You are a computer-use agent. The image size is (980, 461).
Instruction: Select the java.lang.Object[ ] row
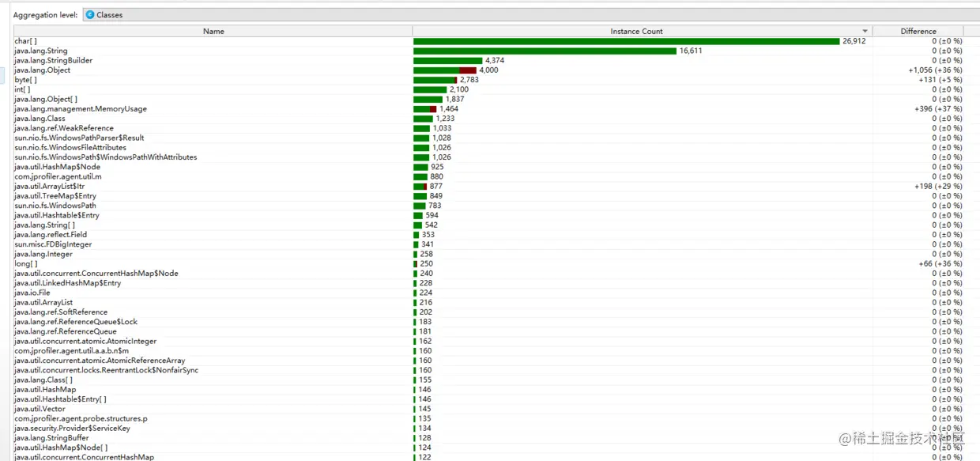click(488, 99)
